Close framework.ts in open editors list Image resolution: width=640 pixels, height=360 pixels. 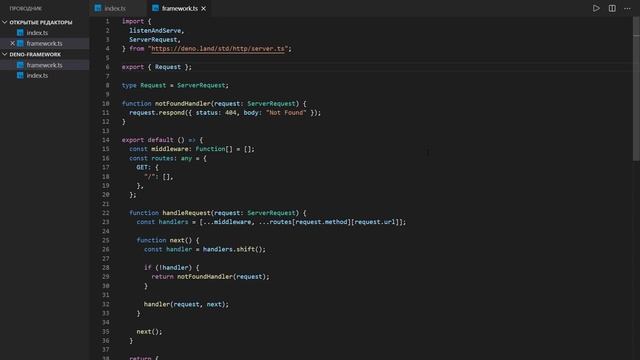[12, 43]
